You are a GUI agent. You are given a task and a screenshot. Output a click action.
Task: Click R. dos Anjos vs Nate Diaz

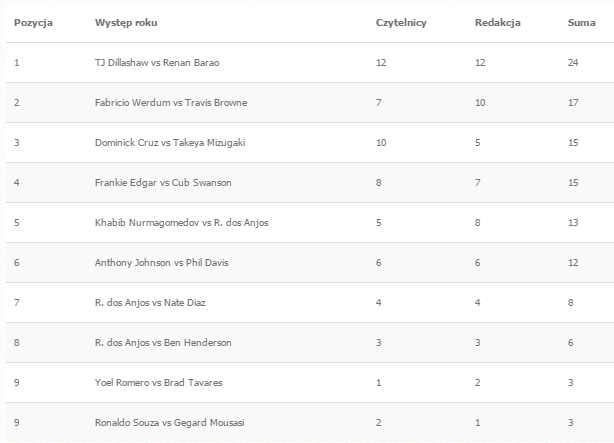(150, 302)
